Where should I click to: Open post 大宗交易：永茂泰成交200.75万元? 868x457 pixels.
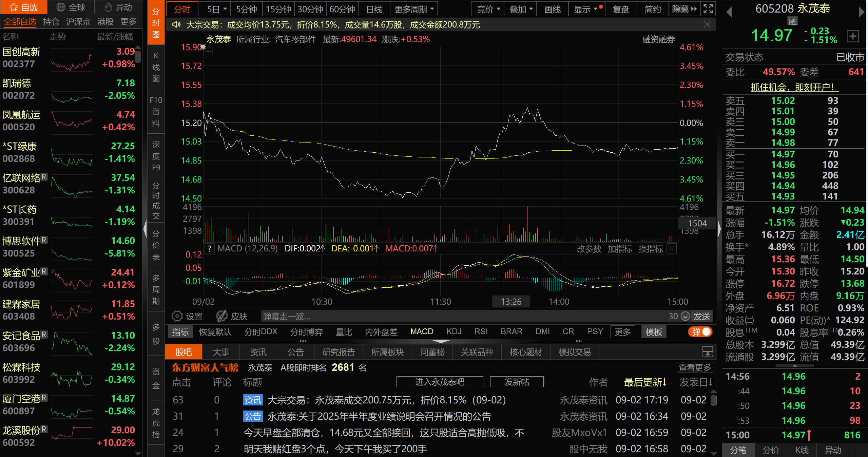pos(386,400)
